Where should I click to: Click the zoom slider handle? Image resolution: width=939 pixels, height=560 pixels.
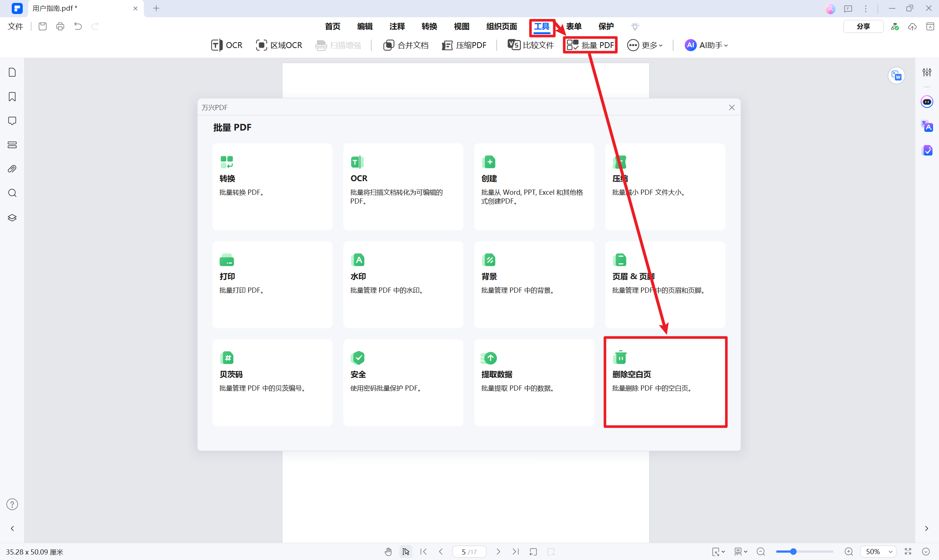(x=793, y=552)
